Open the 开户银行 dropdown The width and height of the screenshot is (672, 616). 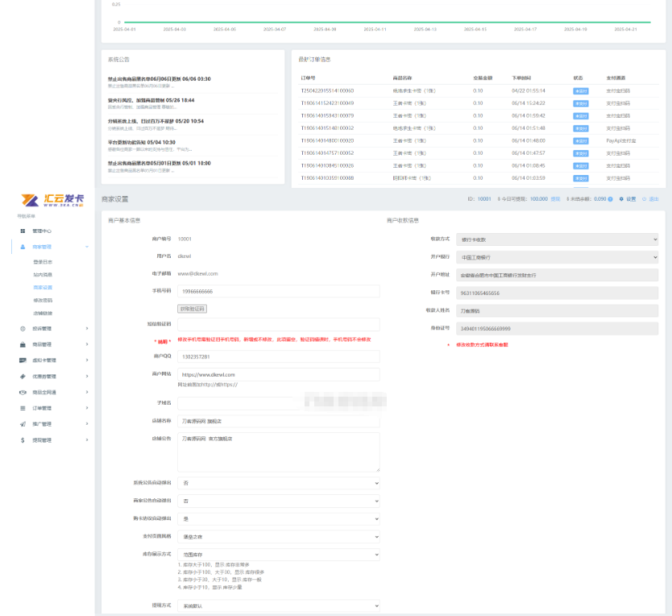click(558, 257)
